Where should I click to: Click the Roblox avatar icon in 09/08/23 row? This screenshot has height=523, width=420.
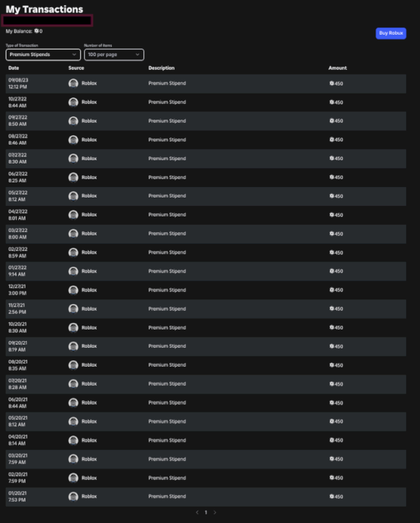(x=73, y=83)
